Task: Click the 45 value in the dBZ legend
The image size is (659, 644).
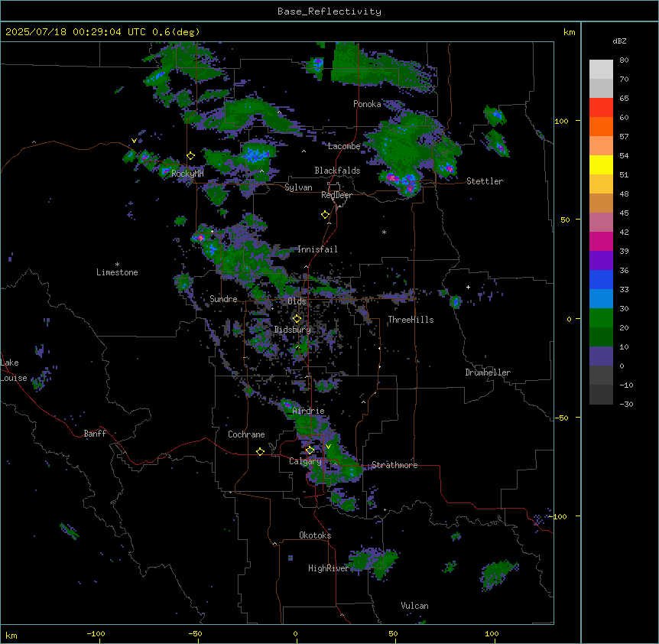Action: click(624, 213)
